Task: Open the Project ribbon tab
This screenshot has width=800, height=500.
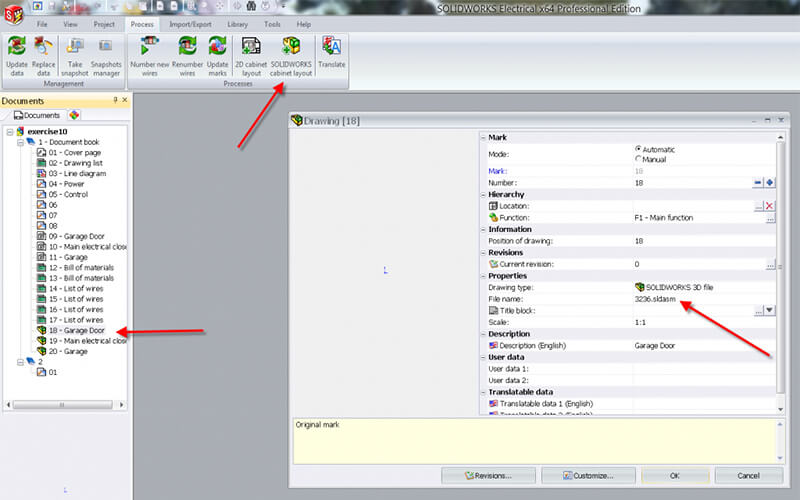Action: (104, 24)
